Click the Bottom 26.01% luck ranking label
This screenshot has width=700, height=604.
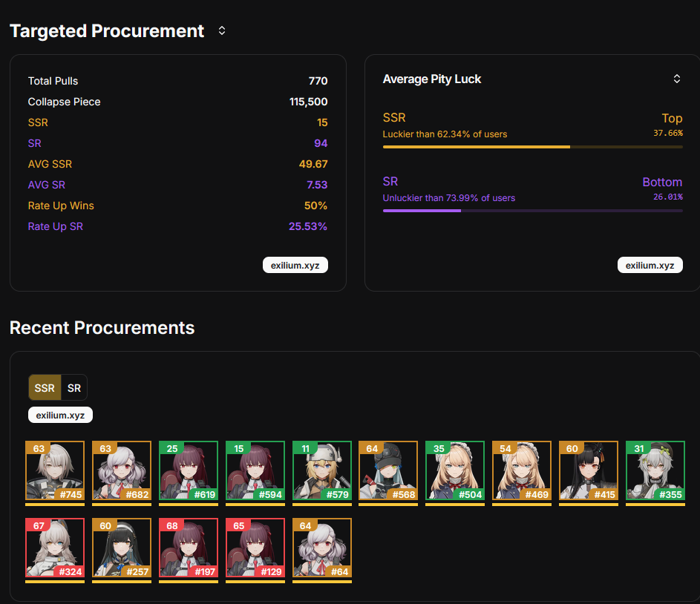662,188
